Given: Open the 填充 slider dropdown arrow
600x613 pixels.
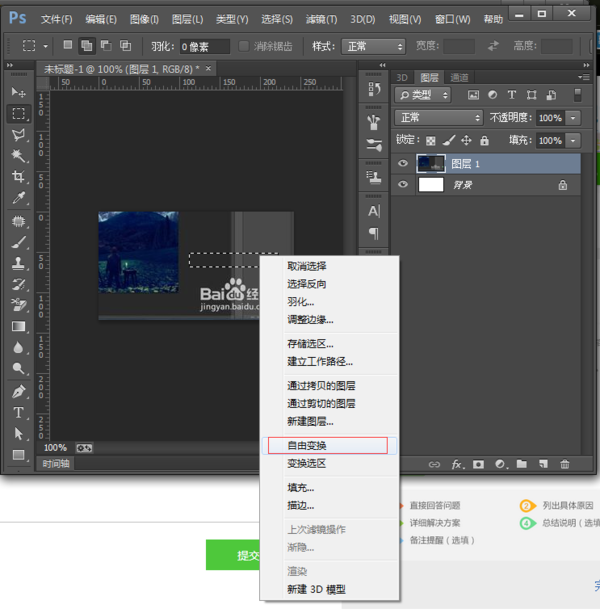Looking at the screenshot, I should point(573,140).
